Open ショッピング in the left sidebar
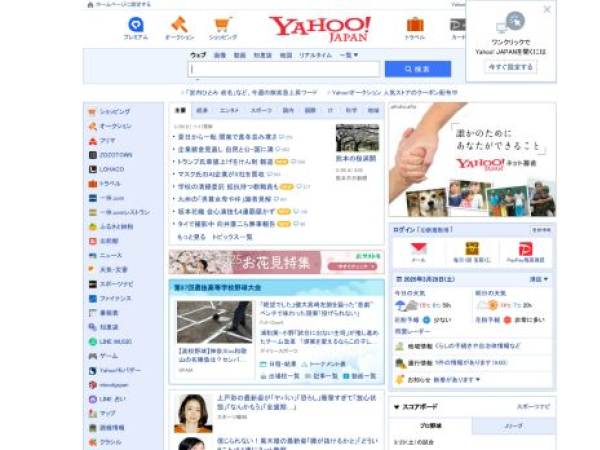 tap(115, 112)
